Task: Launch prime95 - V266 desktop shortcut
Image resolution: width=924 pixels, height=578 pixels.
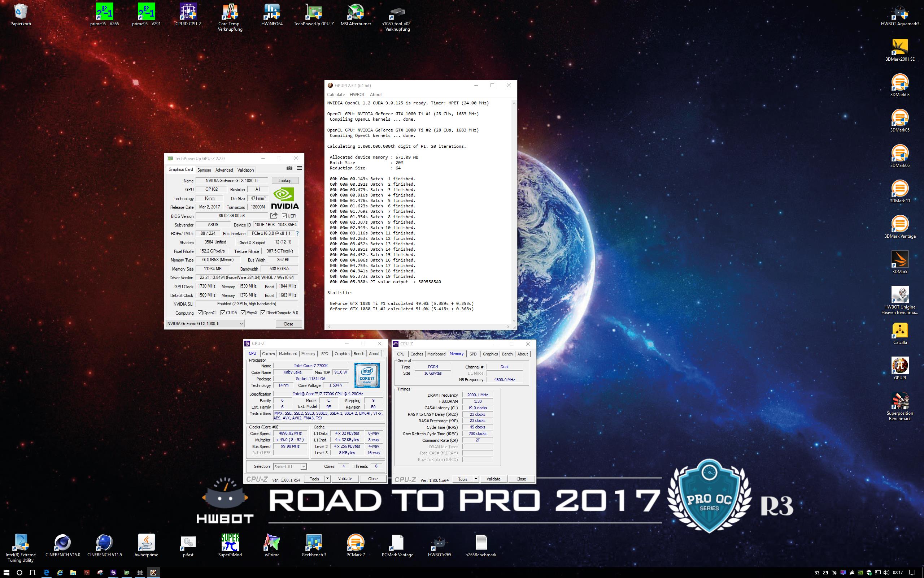Action: point(104,14)
